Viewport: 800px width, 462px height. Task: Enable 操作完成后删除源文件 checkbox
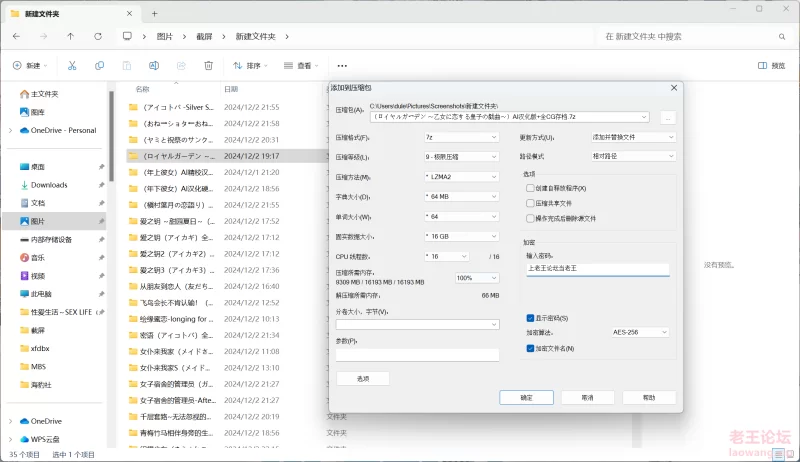(x=530, y=218)
